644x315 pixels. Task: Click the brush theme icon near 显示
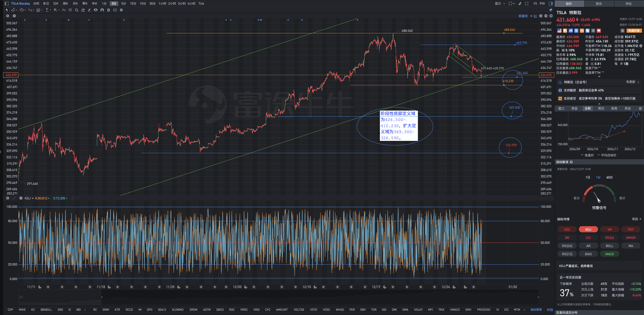point(520,3)
